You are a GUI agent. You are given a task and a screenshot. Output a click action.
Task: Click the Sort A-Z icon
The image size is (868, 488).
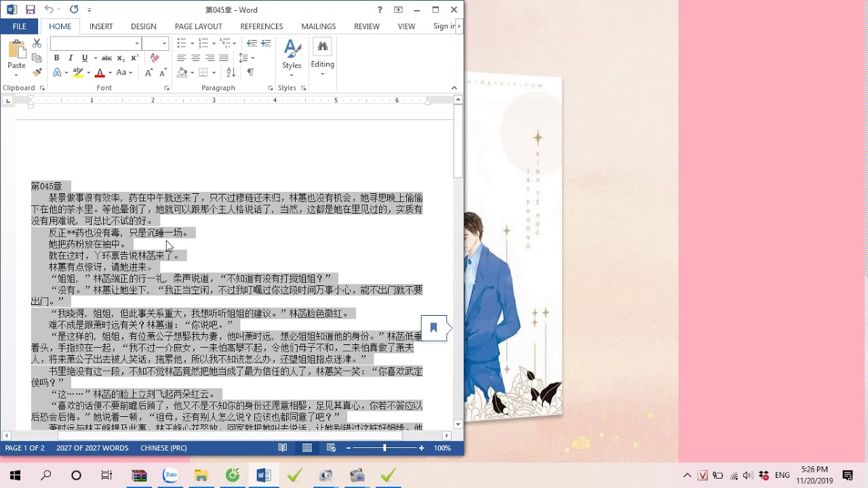231,73
